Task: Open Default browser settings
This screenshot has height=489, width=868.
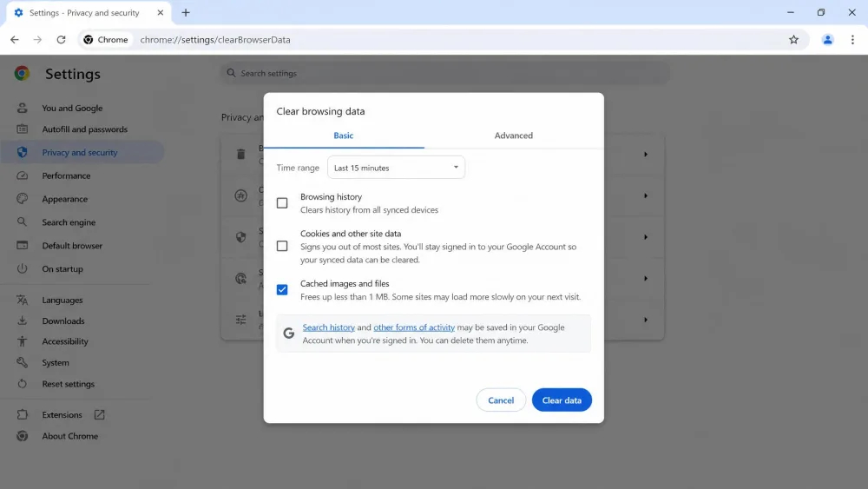Action: click(x=72, y=245)
